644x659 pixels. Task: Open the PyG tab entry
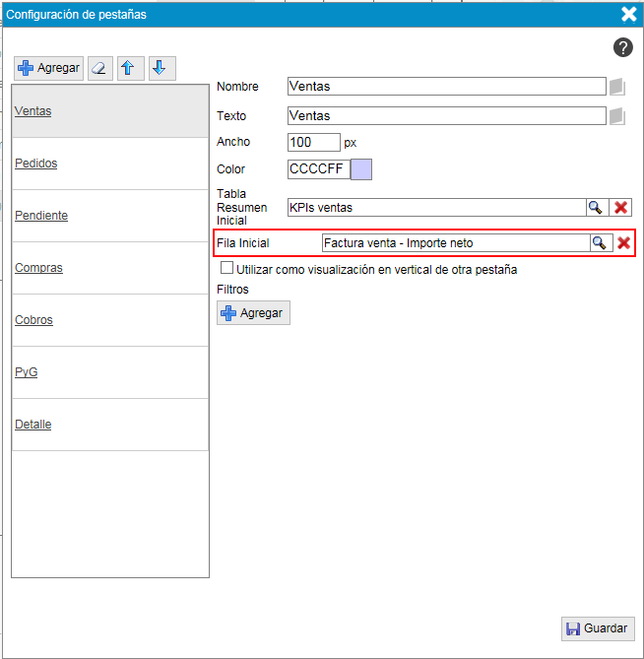click(27, 372)
